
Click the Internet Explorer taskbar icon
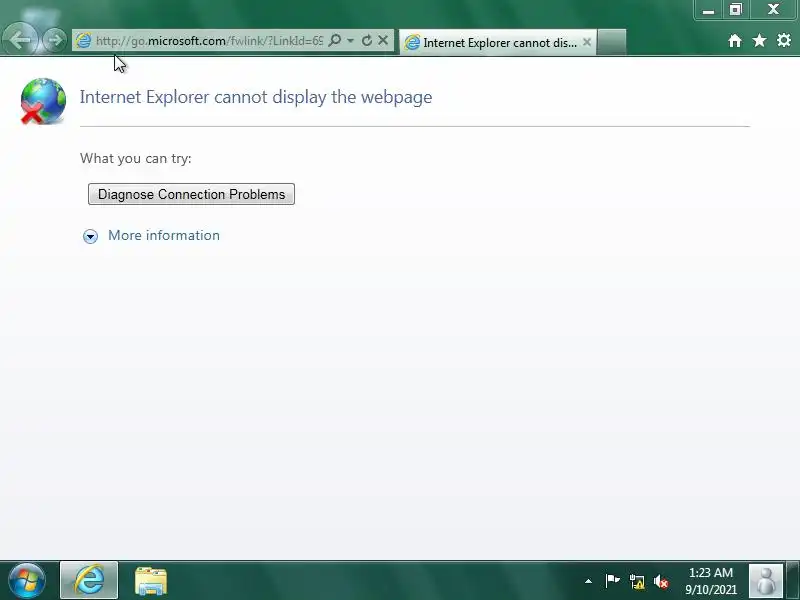[89, 581]
